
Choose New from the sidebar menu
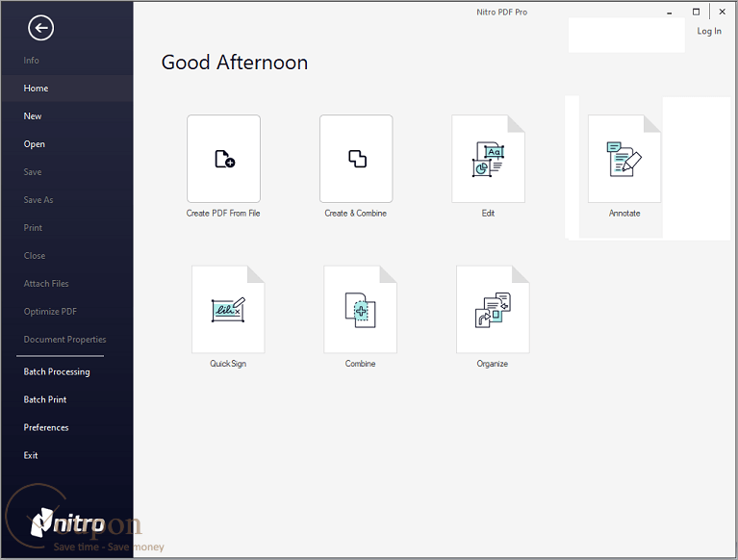[33, 115]
